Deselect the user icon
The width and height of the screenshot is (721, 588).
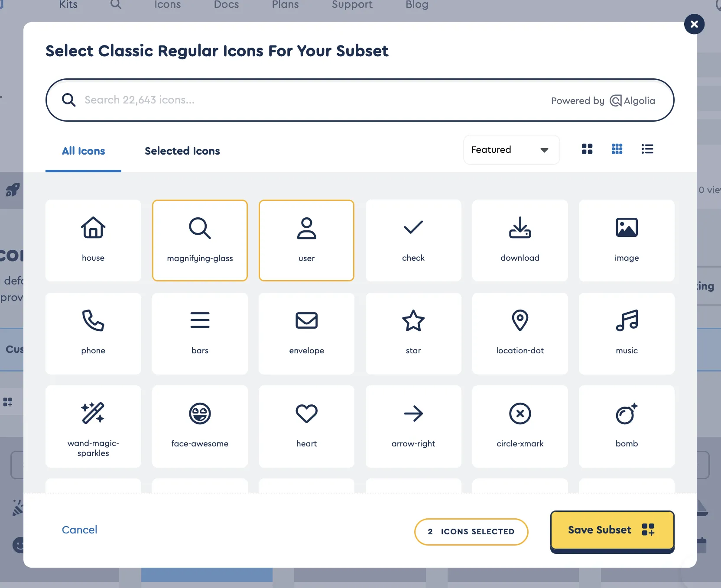[306, 240]
